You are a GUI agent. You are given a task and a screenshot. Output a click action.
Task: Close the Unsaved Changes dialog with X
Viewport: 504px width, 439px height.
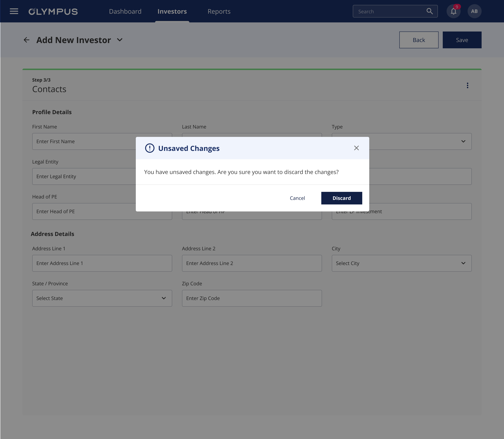[356, 148]
